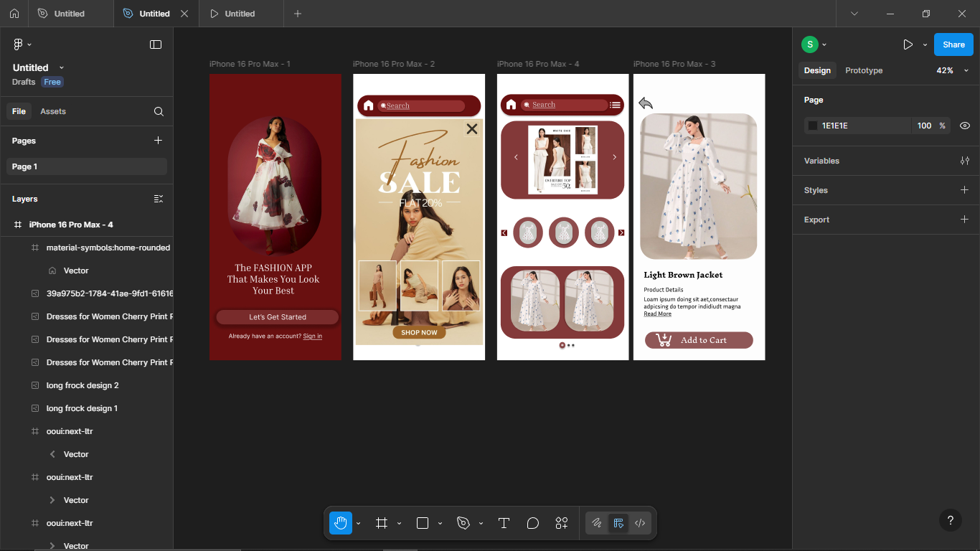Switch to Draw mode in toolbar

[x=596, y=523]
